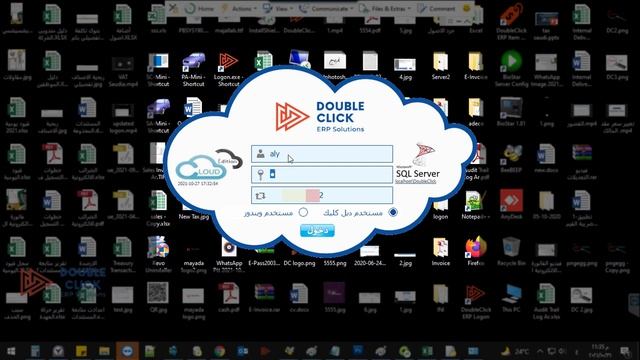The width and height of the screenshot is (640, 360).
Task: Click the username field containing 'aly'
Action: pyautogui.click(x=322, y=154)
